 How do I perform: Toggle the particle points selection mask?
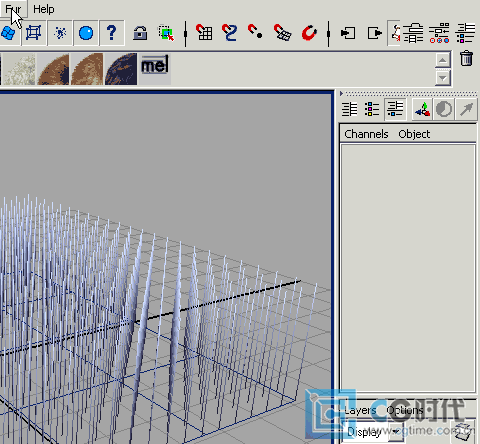(x=60, y=33)
